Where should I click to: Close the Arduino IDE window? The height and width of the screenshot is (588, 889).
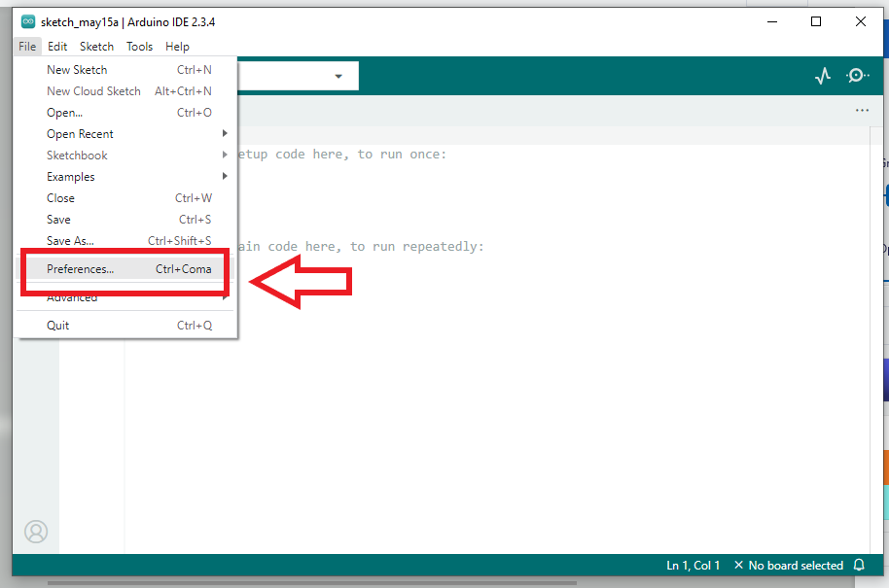pos(861,22)
